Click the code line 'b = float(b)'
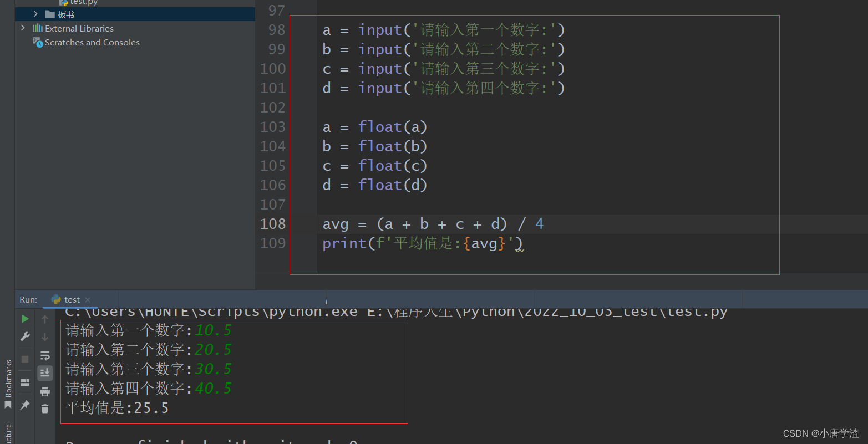The image size is (868, 444). (x=375, y=146)
